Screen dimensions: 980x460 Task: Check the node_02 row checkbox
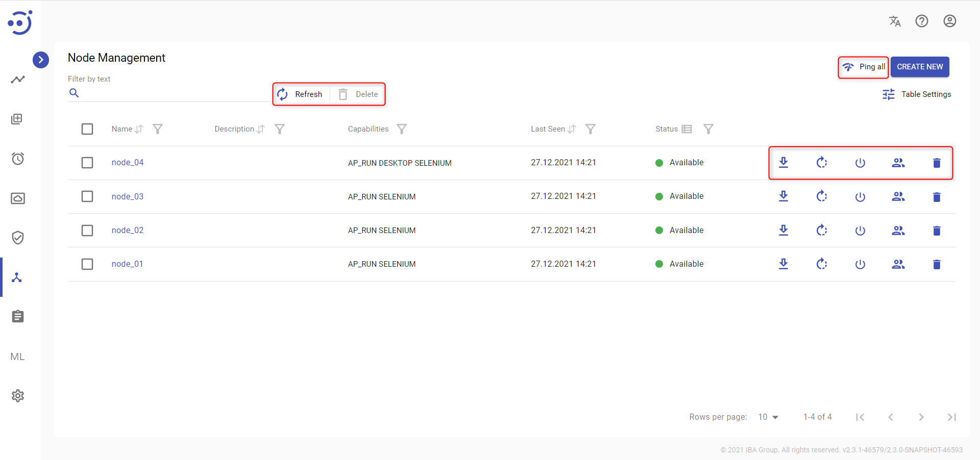87,231
